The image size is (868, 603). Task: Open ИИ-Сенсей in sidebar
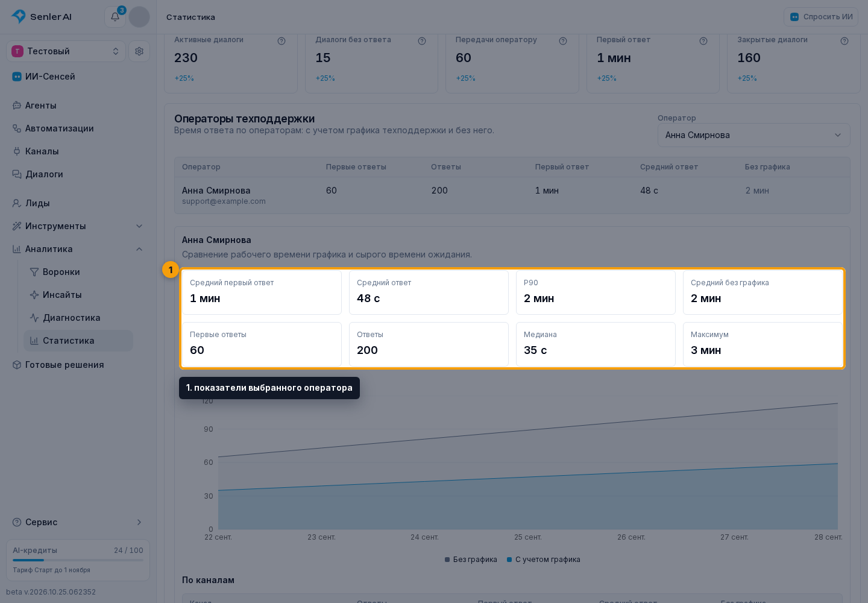[x=78, y=77]
